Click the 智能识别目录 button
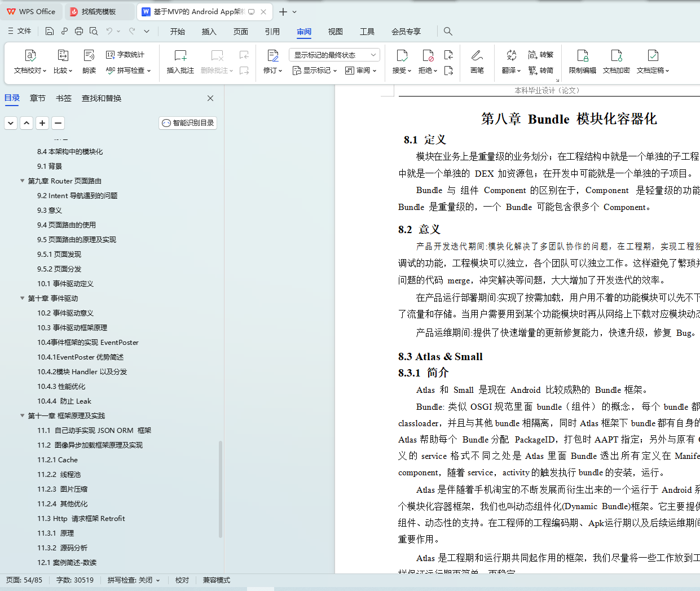The image size is (700, 591). [188, 122]
